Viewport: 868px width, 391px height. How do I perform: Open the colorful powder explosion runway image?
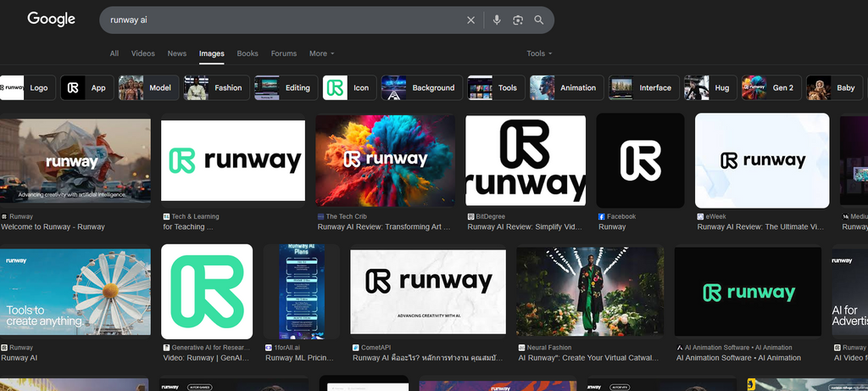coord(386,160)
